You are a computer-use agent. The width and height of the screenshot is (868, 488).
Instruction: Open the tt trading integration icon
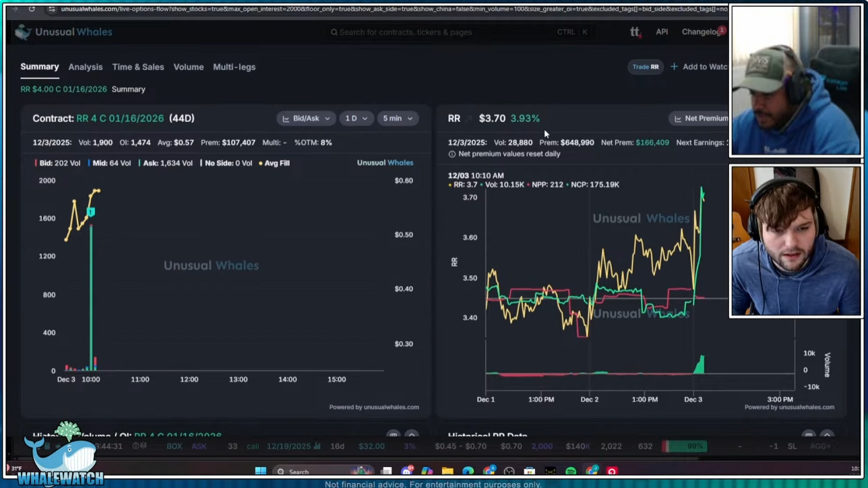point(634,32)
